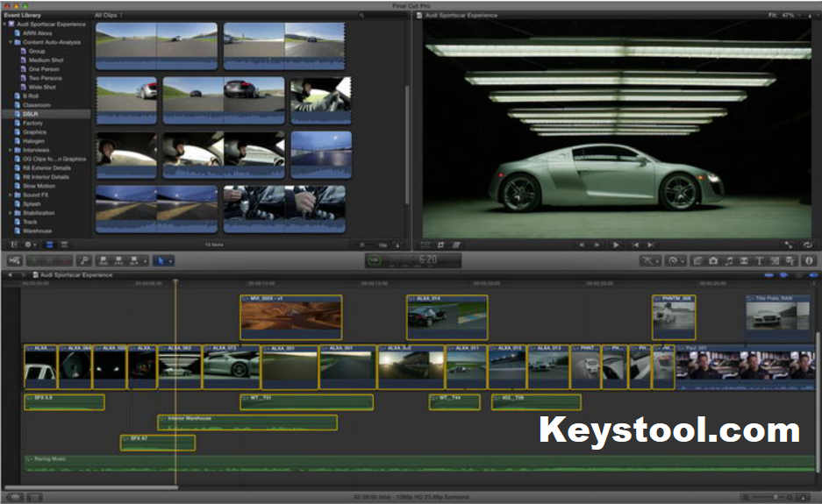
Task: Select the Interior Warehouse audio clip
Action: tap(247, 422)
